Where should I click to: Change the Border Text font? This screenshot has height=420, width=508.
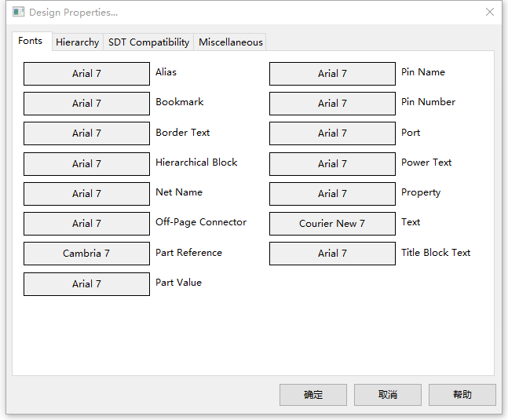coord(86,133)
